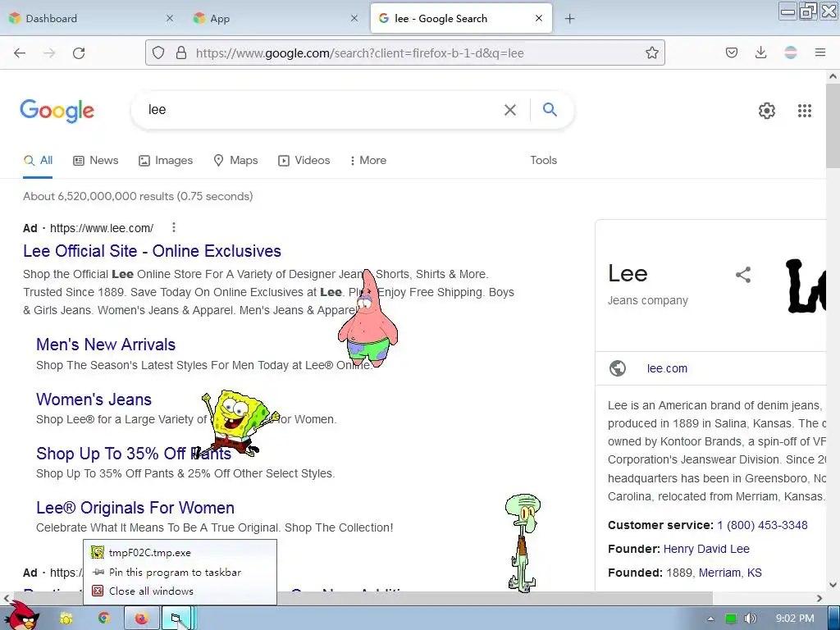
Task: Clear the search box with the X
Action: 510,110
